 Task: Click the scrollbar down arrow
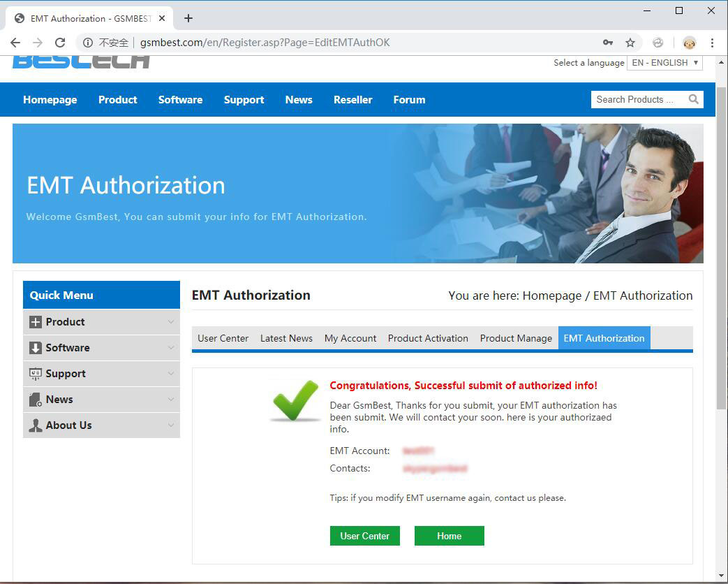pyautogui.click(x=720, y=577)
